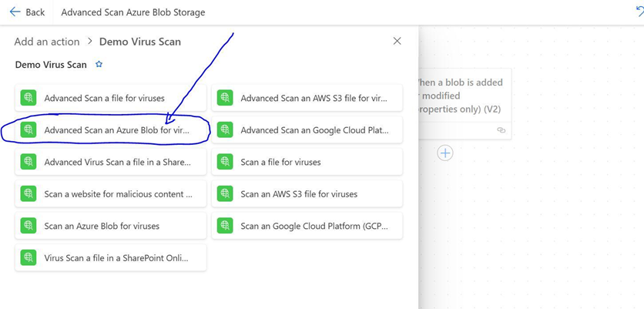Click the breadcrumb chevron after Add an action
644x309 pixels.
[x=89, y=42]
